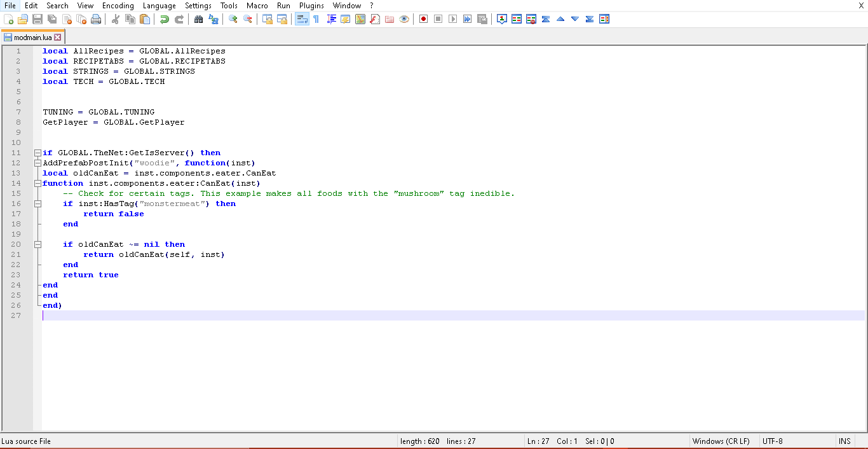Click the Cut scissors icon

pos(116,19)
